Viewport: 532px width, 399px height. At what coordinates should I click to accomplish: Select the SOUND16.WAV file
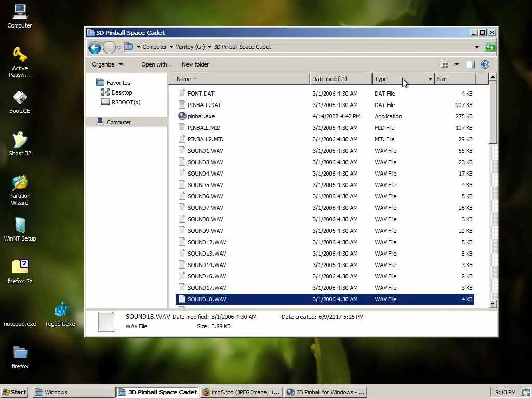coord(325,276)
